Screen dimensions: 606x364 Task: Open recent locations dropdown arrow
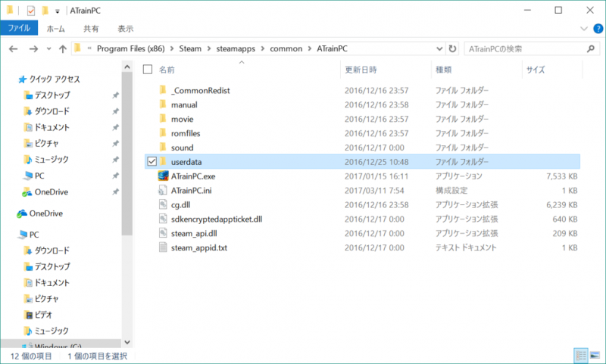click(48, 49)
